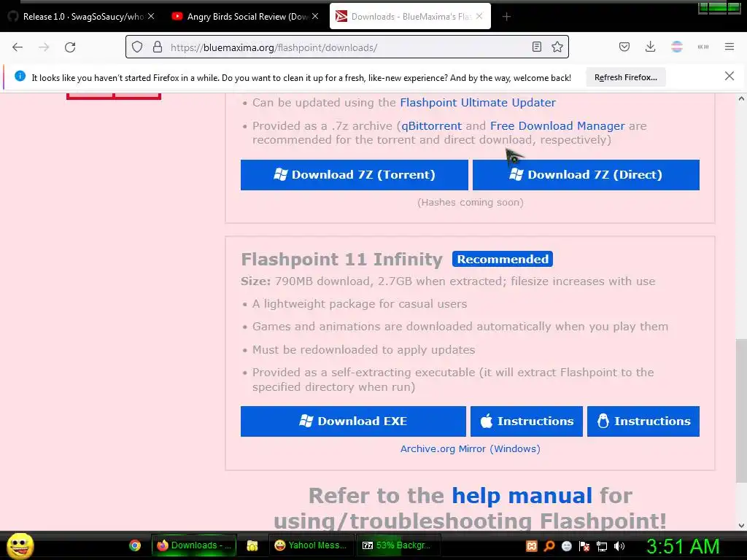Open the folder icon in the taskbar
Image resolution: width=747 pixels, height=560 pixels.
tap(252, 545)
